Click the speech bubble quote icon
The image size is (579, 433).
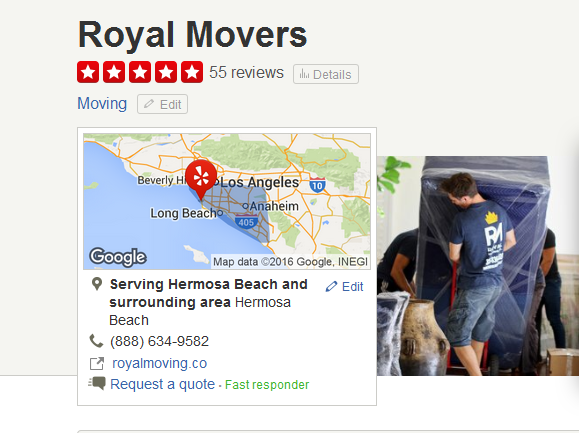tap(97, 384)
